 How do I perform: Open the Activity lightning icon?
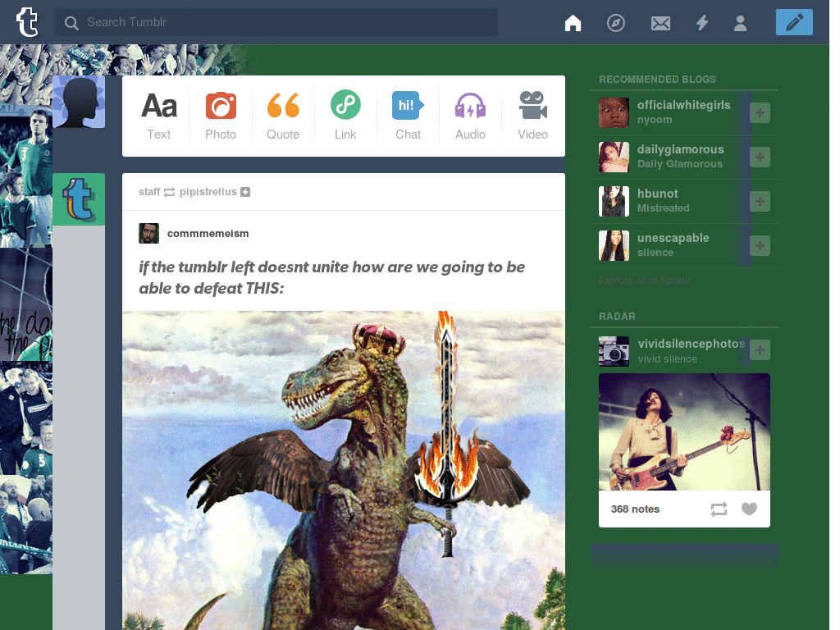pos(702,23)
